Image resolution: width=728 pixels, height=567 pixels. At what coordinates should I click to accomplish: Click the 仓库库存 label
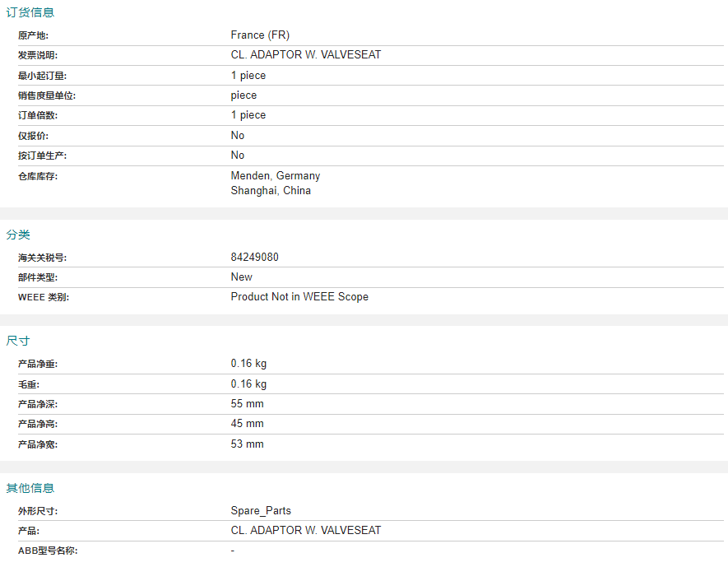click(38, 176)
